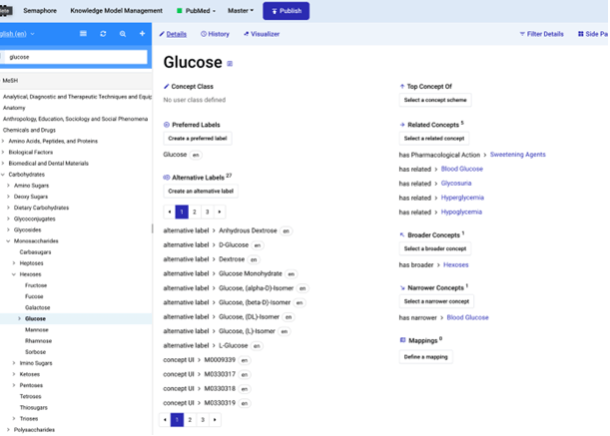Switch to the History tab

click(x=215, y=34)
